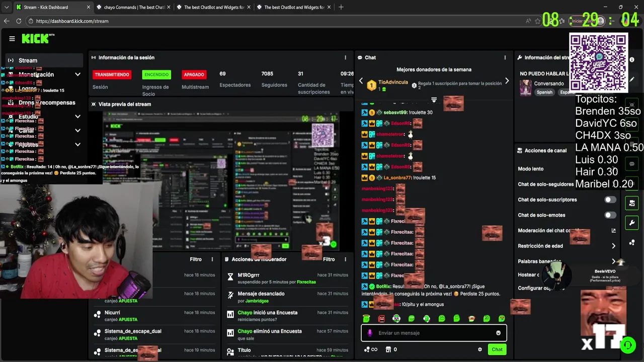Click the APAGADO multistream badge

click(x=194, y=74)
